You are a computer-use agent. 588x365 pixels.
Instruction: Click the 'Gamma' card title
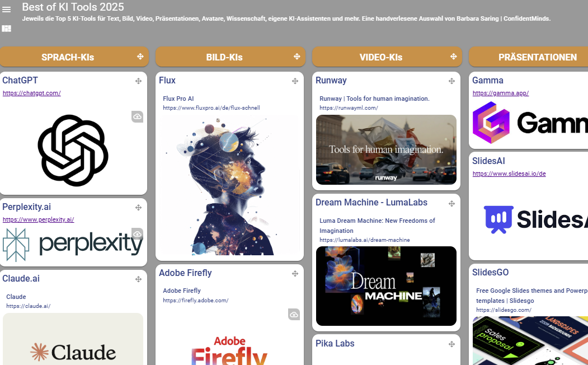(x=488, y=80)
